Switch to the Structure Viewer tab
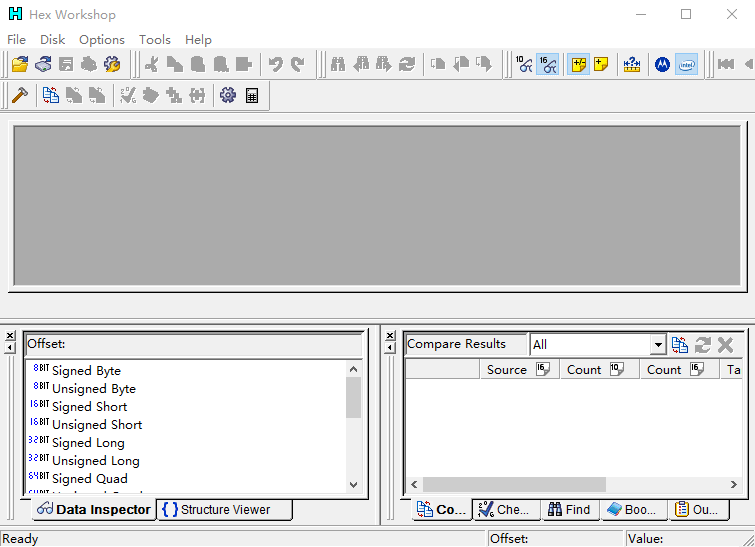Viewport: 755px width, 547px height. [224, 509]
